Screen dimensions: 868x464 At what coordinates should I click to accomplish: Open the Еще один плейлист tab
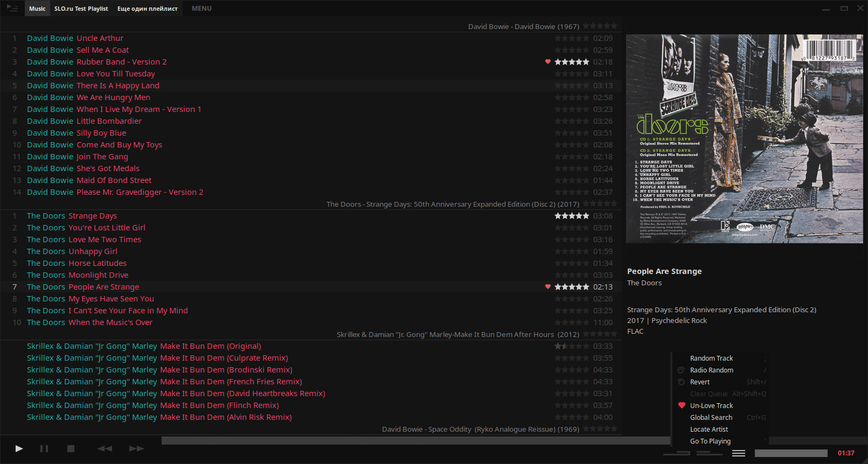148,9
